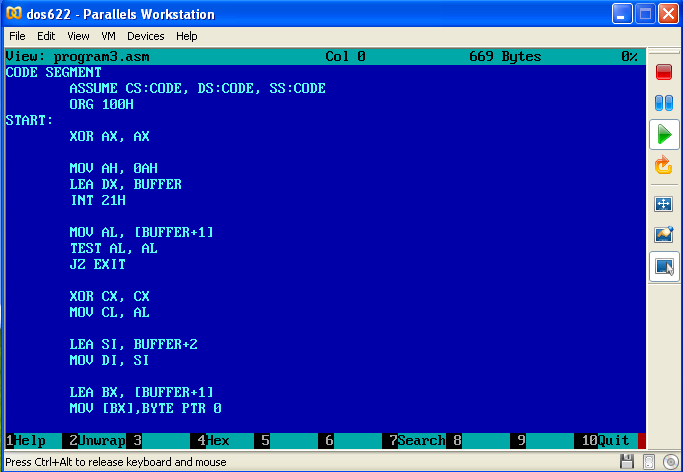
Task: Click hard disk status bar icon
Action: tap(649, 462)
